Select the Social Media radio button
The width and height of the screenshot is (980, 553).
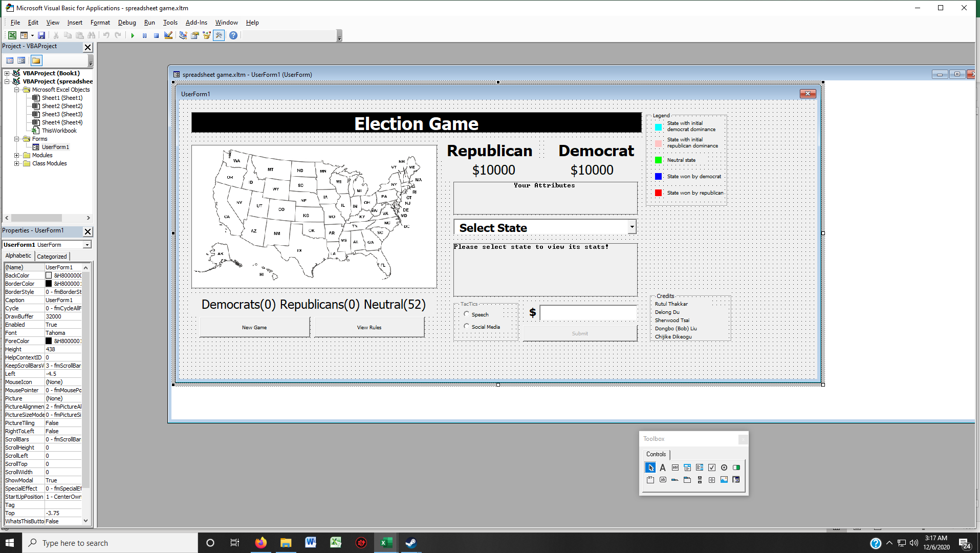466,326
